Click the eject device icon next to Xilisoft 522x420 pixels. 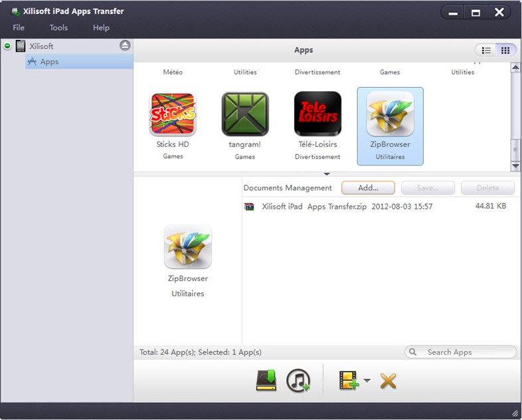[125, 45]
